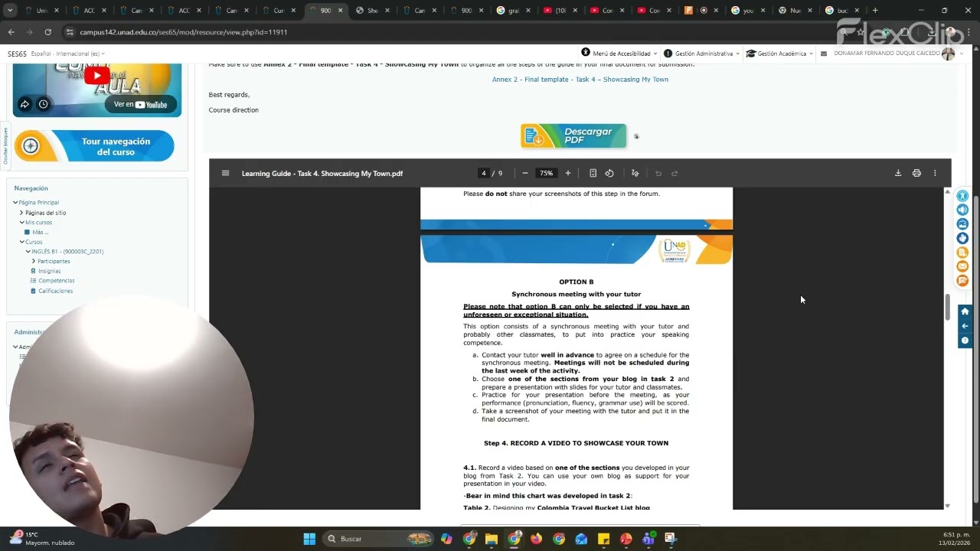Click the address bar URL
This screenshot has height=551, width=980.
[x=184, y=32]
